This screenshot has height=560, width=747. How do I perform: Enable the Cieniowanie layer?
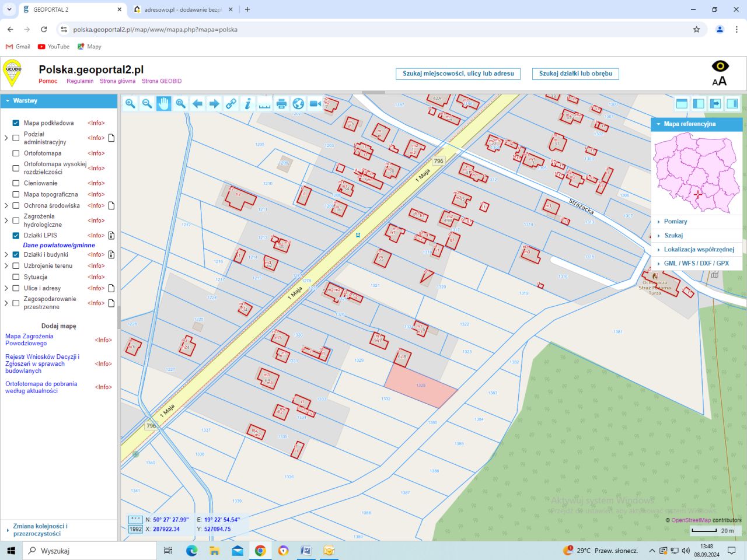[x=16, y=183]
